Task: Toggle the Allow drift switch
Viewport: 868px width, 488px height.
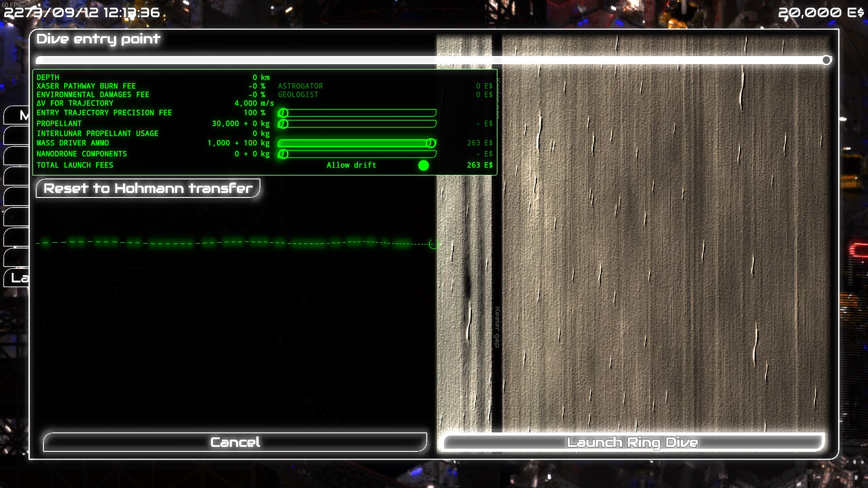Action: [x=424, y=165]
